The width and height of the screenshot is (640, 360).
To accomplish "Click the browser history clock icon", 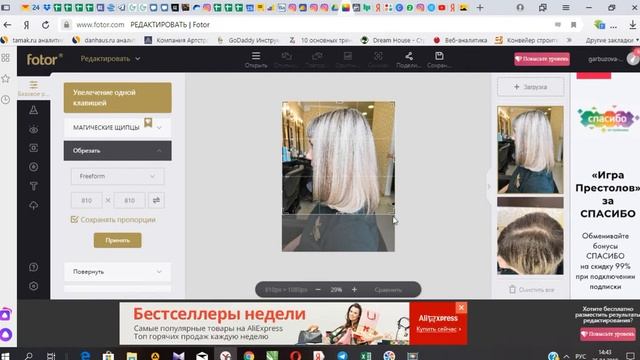I will (5, 100).
